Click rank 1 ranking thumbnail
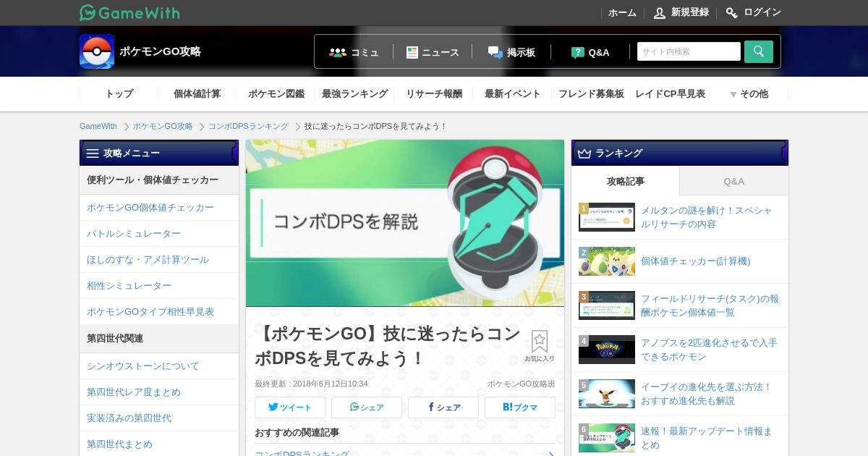Image resolution: width=868 pixels, height=456 pixels. click(607, 217)
